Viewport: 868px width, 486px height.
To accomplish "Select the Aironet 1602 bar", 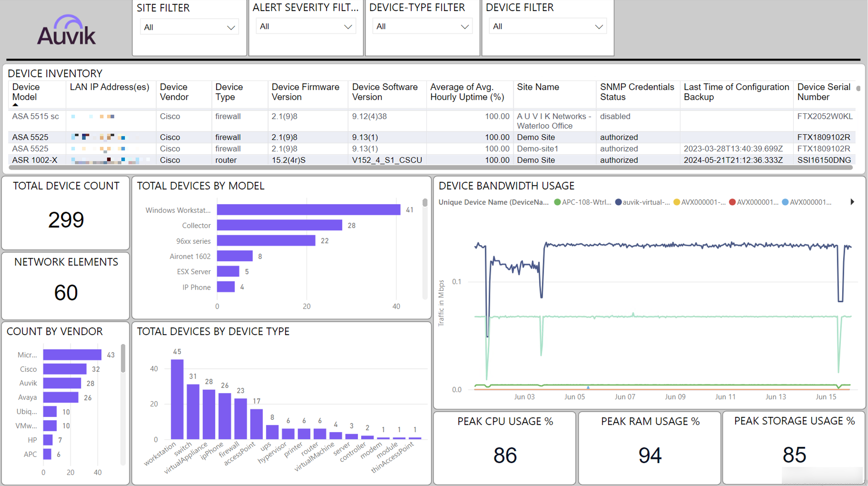I will point(235,256).
